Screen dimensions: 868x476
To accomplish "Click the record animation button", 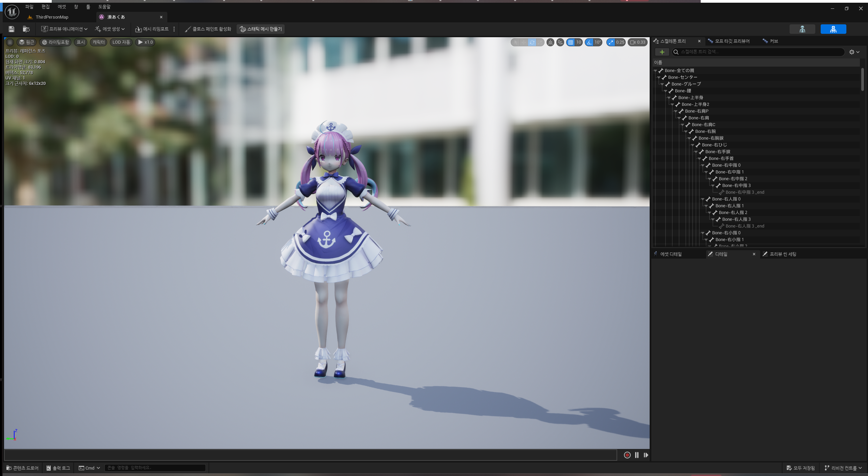I will (x=627, y=455).
